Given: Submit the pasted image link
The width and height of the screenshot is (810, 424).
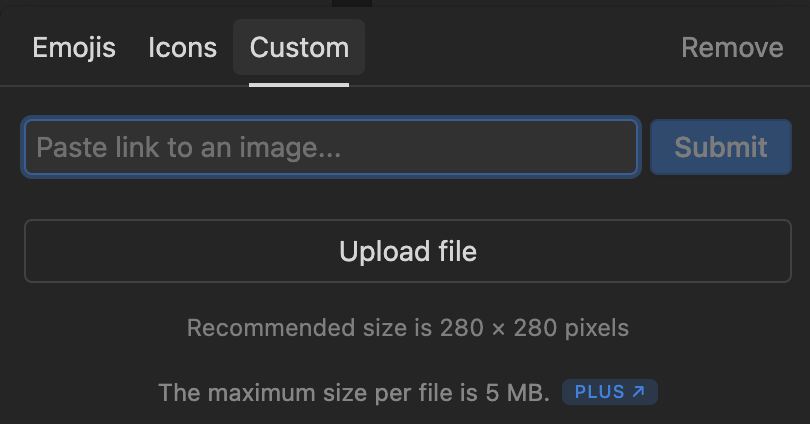Looking at the screenshot, I should [x=720, y=148].
